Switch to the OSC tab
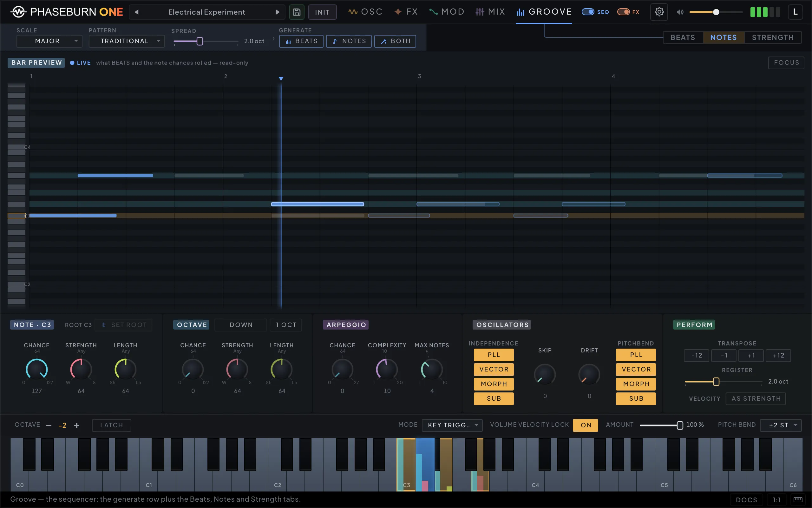Viewport: 812px width, 508px height. point(365,12)
